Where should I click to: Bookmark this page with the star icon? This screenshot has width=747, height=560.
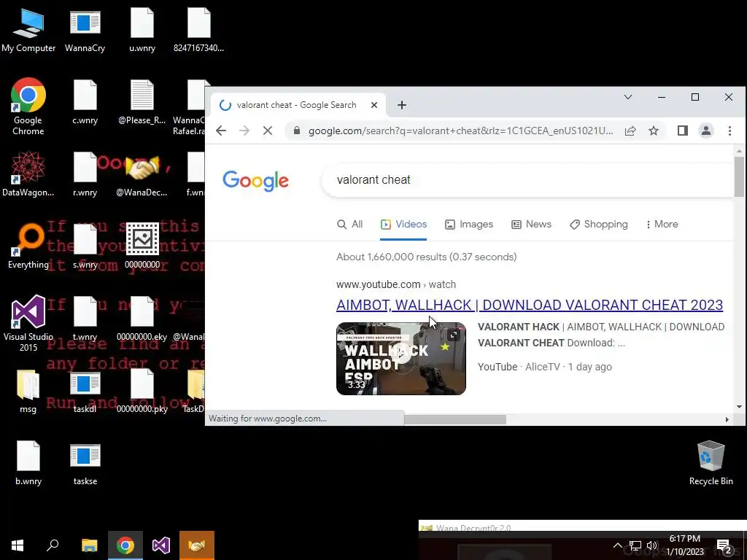point(654,131)
